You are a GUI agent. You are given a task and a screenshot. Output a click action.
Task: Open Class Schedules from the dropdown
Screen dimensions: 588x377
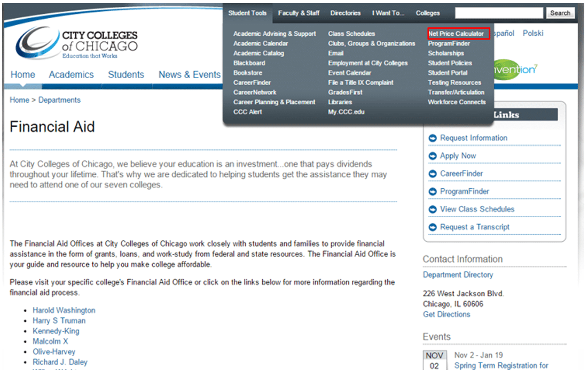352,34
